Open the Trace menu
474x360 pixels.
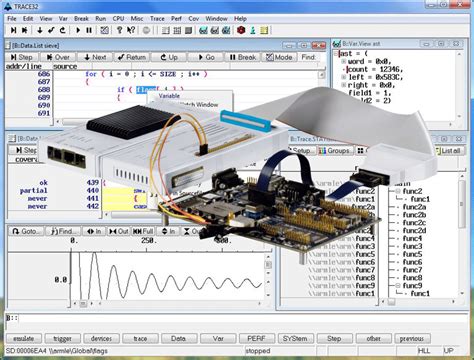coord(157,19)
